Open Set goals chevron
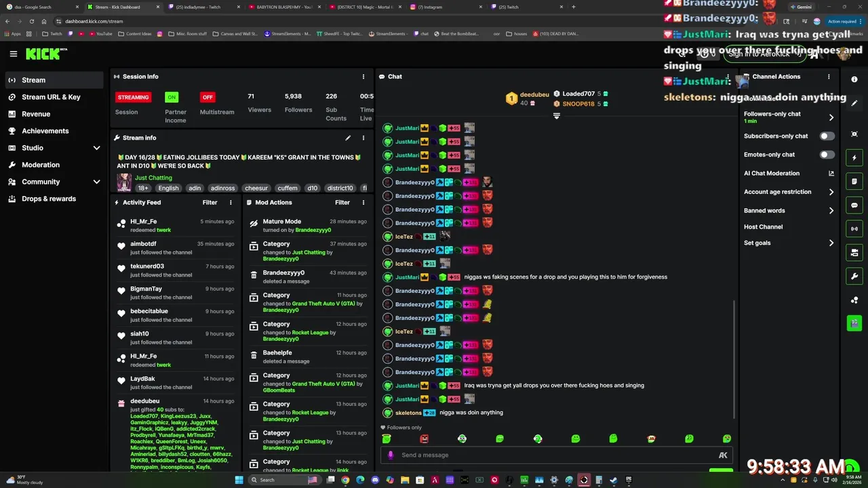 click(x=831, y=243)
